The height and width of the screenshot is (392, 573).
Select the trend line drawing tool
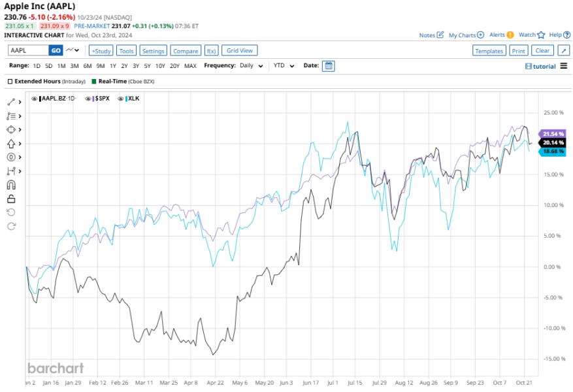11,102
